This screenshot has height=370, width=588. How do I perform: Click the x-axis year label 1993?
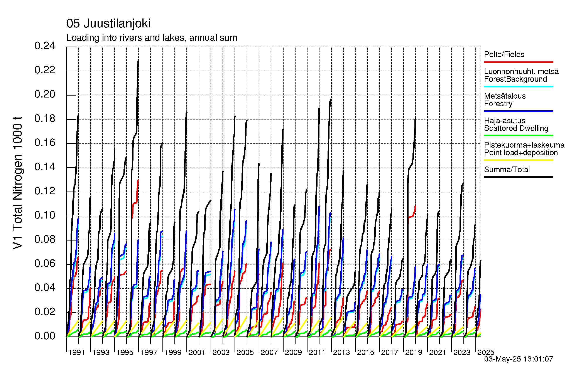101,353
